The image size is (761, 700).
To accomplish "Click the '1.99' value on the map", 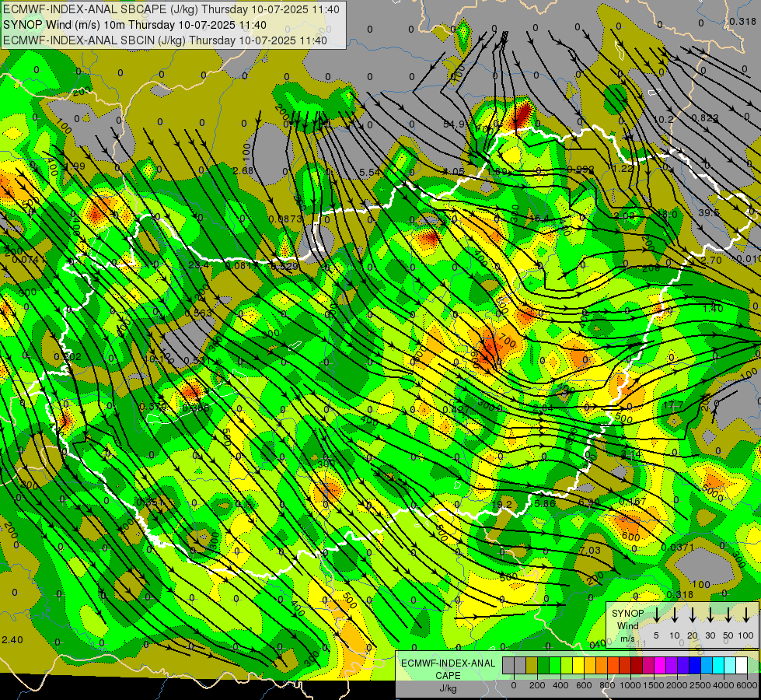I will pos(75,166).
